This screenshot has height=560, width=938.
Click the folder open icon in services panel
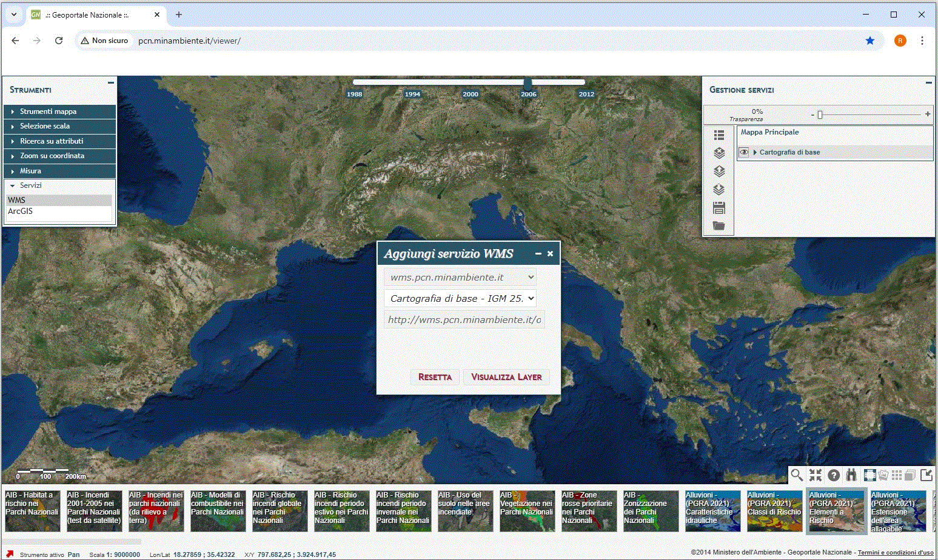719,226
